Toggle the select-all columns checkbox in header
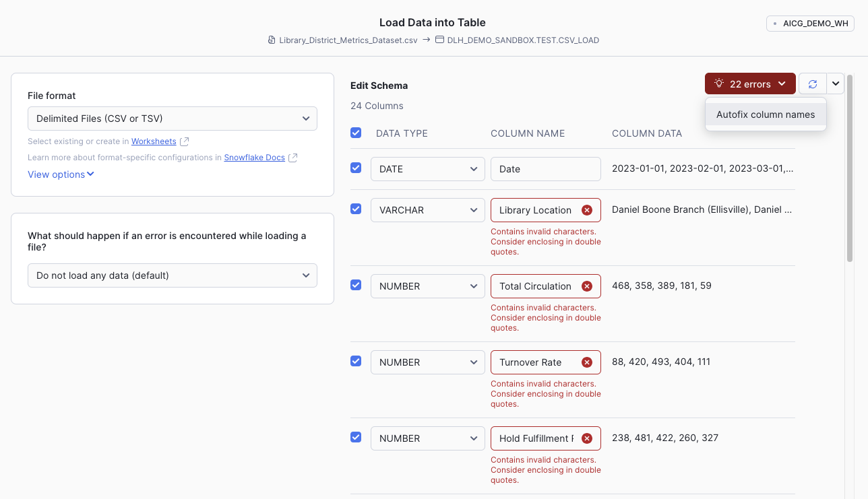The width and height of the screenshot is (868, 499). [x=356, y=133]
